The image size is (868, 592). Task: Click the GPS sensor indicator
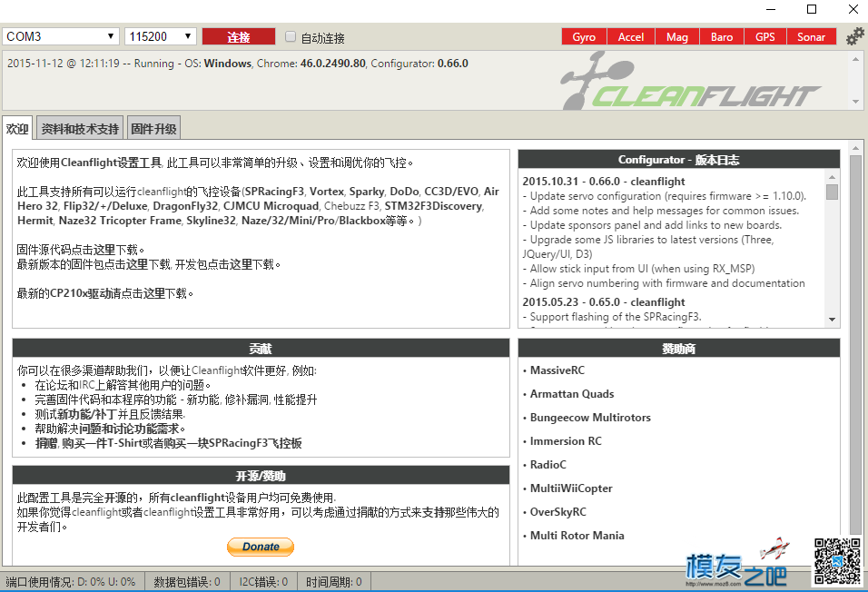click(765, 36)
